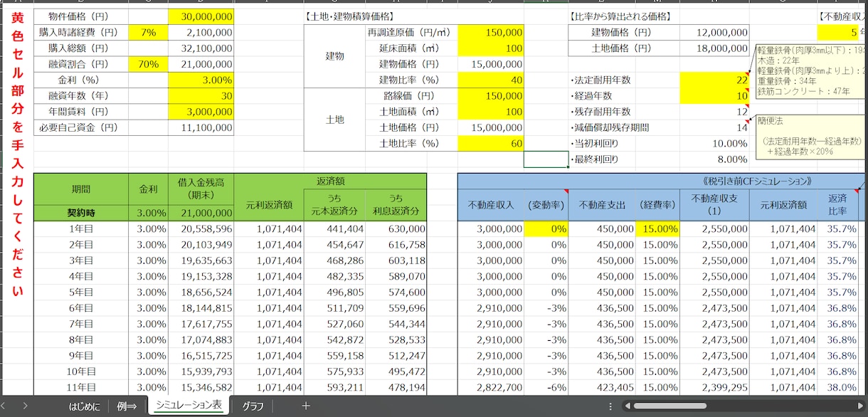Click the 借入金残高 header cell

pos(201,189)
